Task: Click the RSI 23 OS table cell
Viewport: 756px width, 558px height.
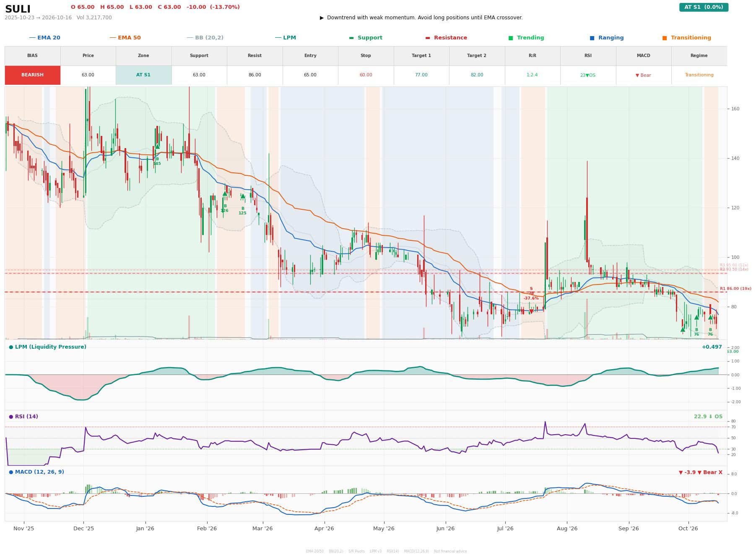Action: click(588, 75)
